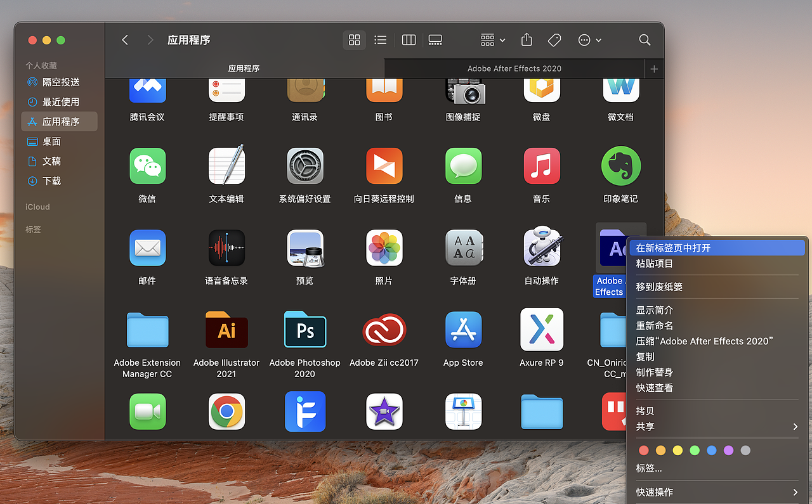Apply the purple tag color
Screen dimensions: 812x504
[x=728, y=450]
